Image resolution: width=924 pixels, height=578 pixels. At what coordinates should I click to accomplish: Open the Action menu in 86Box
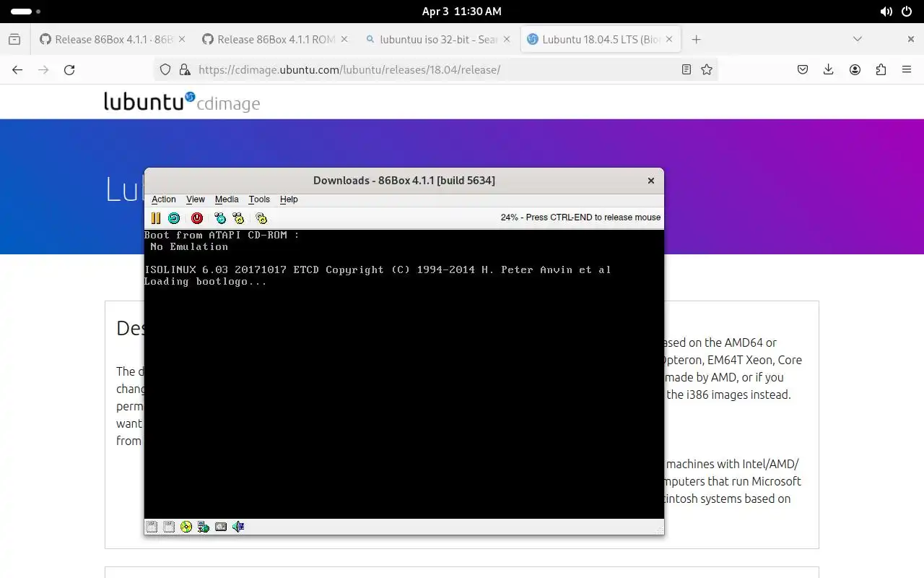[164, 199]
